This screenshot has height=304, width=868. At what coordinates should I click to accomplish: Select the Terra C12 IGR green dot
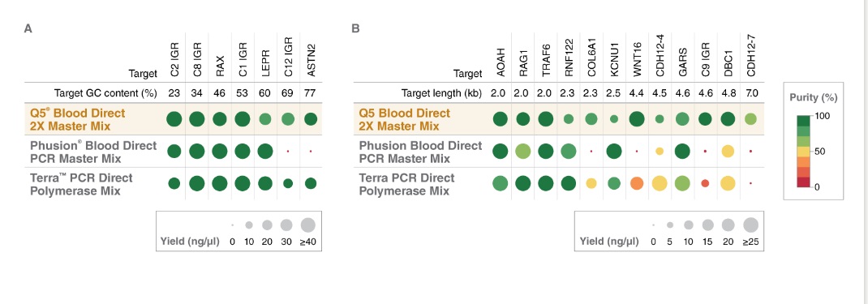pos(288,183)
